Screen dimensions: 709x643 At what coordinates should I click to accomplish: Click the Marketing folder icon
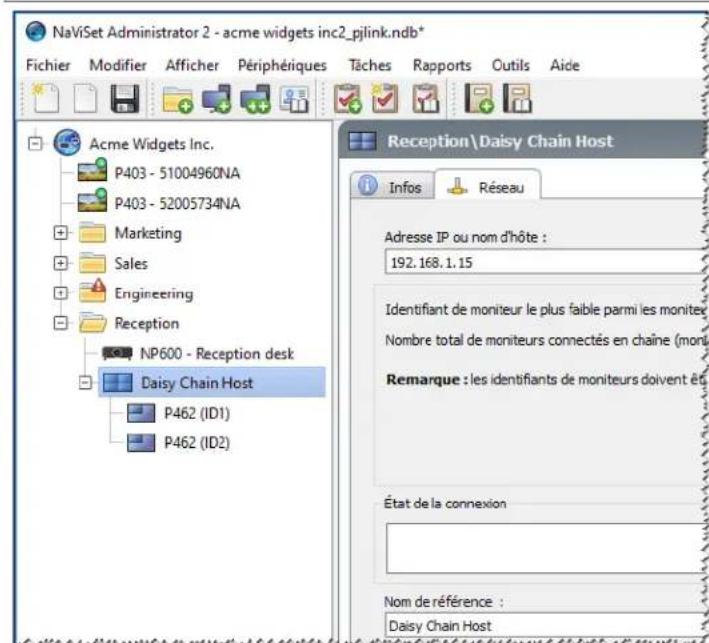click(92, 233)
